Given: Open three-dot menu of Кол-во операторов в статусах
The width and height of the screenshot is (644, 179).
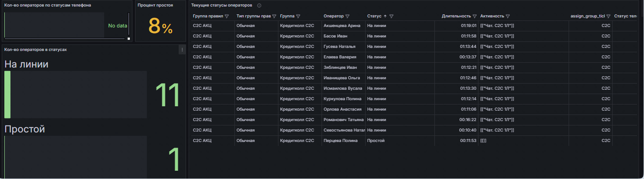Looking at the screenshot, I should pyautogui.click(x=182, y=50).
